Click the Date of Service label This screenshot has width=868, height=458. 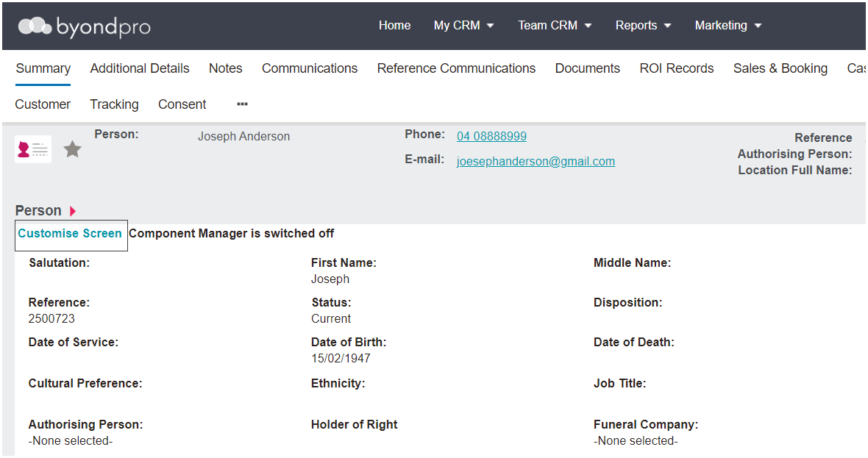coord(73,343)
